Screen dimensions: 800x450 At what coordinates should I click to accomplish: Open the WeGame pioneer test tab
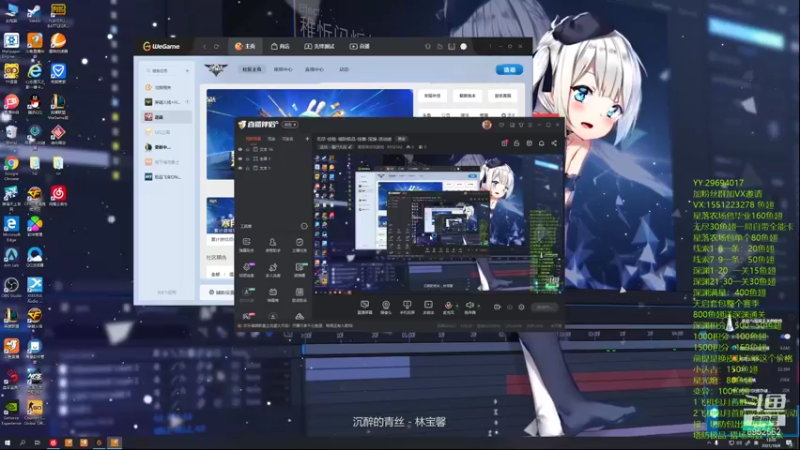pyautogui.click(x=319, y=46)
